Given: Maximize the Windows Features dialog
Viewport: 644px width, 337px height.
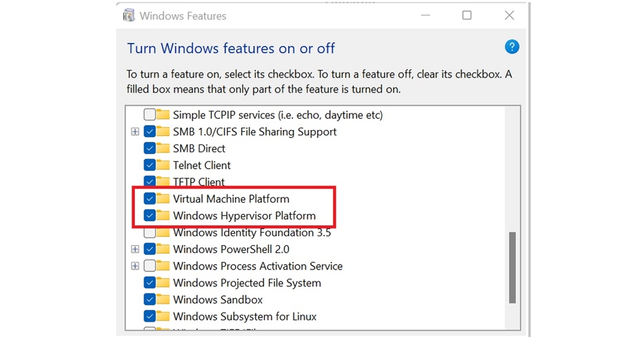Looking at the screenshot, I should click(467, 16).
